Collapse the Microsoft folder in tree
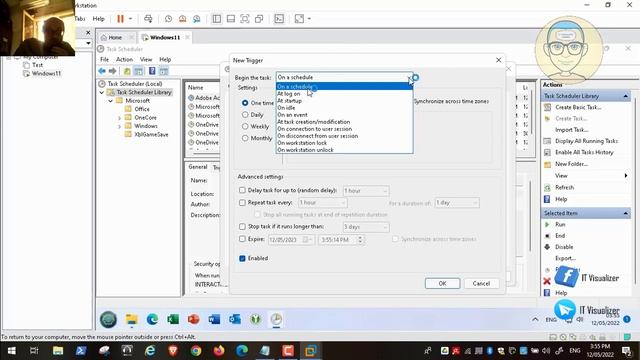This screenshot has height=360, width=640. coord(110,101)
